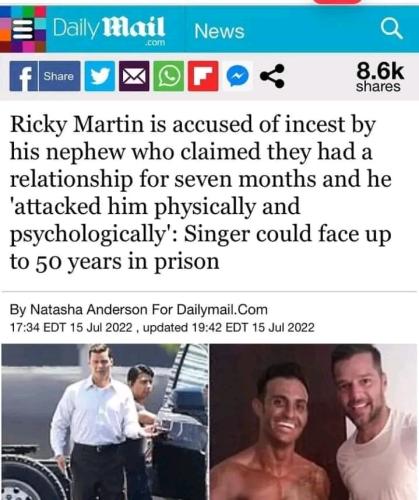Click the article publish date text

(71, 327)
